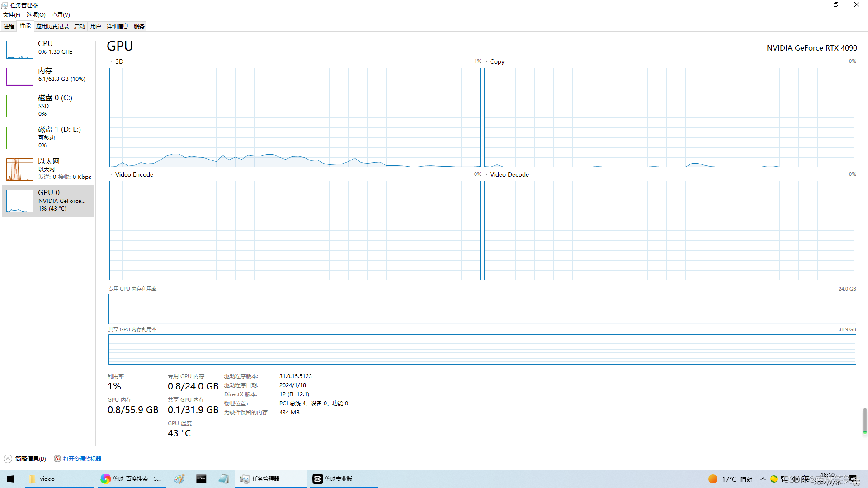Switch to the 启动 tab
This screenshot has width=868, height=488.
click(80, 26)
